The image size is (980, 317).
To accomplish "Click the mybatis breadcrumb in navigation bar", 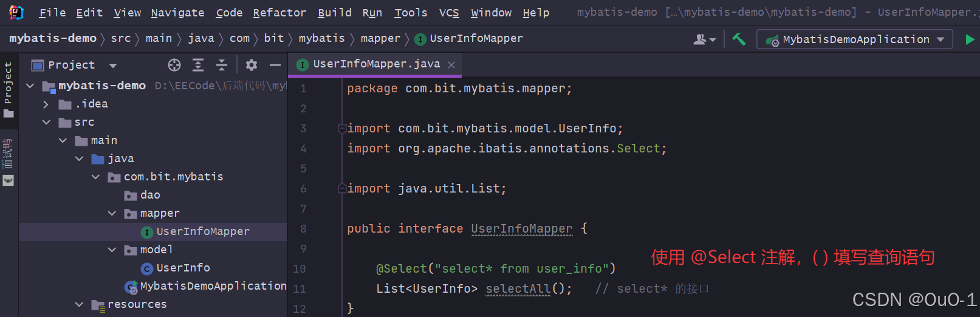I will pyautogui.click(x=321, y=38).
